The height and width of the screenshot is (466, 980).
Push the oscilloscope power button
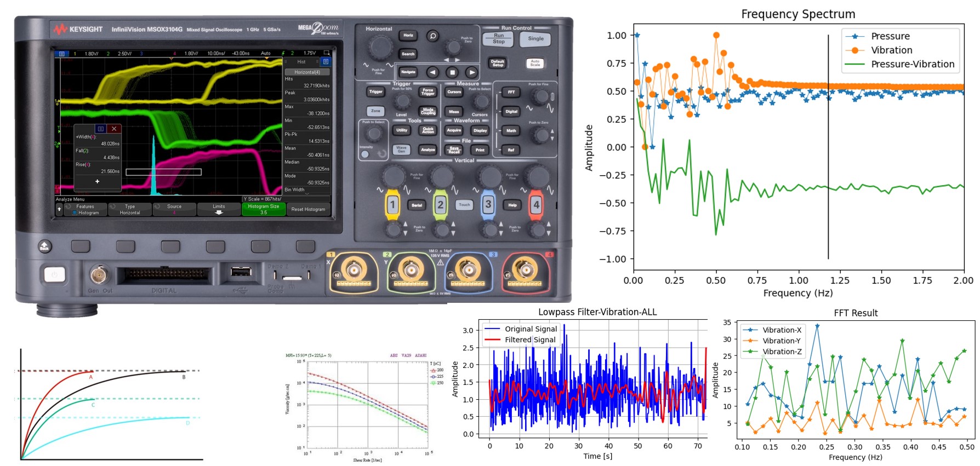(54, 274)
